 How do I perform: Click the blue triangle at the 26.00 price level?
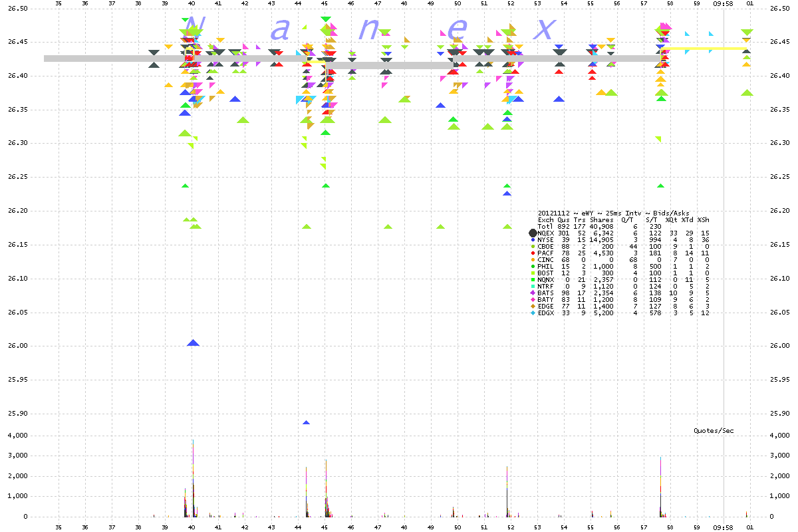(x=194, y=342)
